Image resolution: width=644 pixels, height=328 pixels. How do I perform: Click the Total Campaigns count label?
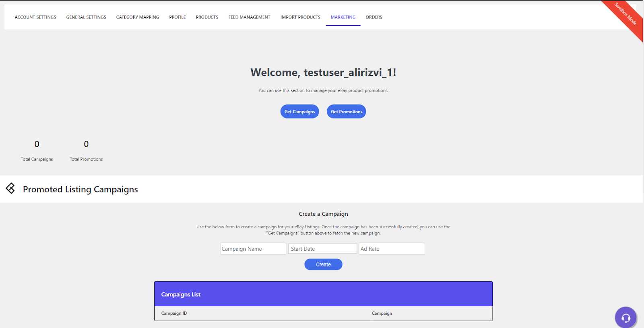click(37, 159)
